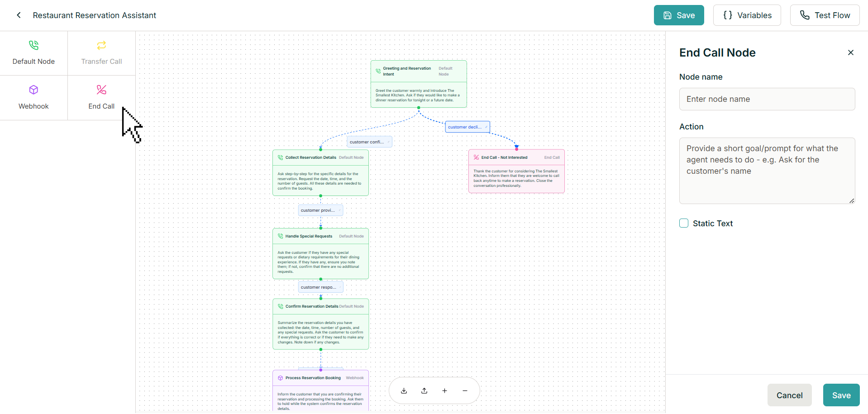Click into the Action prompt textarea
This screenshot has width=868, height=414.
pyautogui.click(x=767, y=171)
